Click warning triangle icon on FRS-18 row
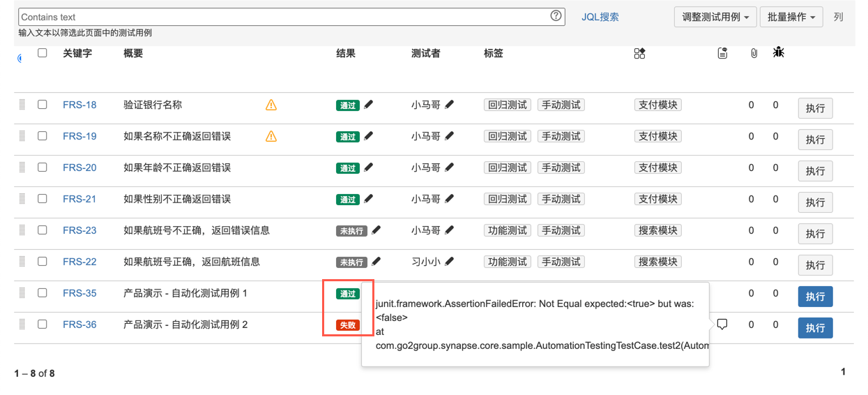Screen dimensions: 868x395 (x=271, y=105)
